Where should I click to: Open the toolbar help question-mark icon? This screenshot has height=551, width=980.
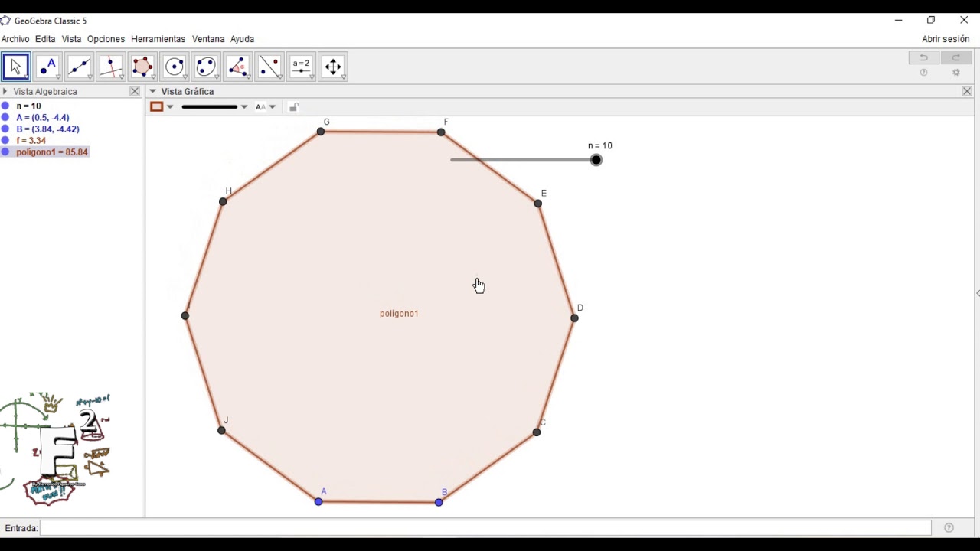[x=924, y=73]
